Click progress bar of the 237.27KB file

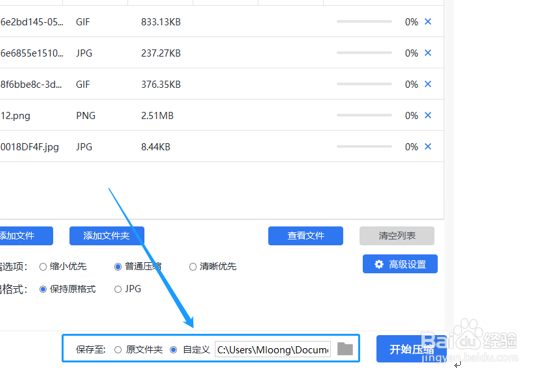click(x=364, y=53)
